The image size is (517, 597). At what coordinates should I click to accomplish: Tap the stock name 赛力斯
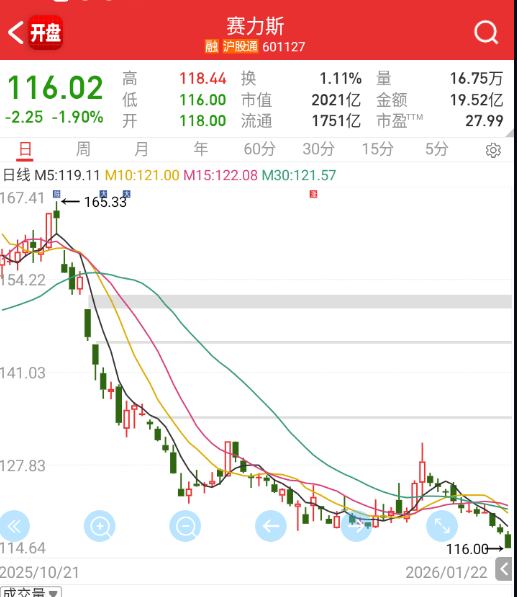(x=255, y=26)
